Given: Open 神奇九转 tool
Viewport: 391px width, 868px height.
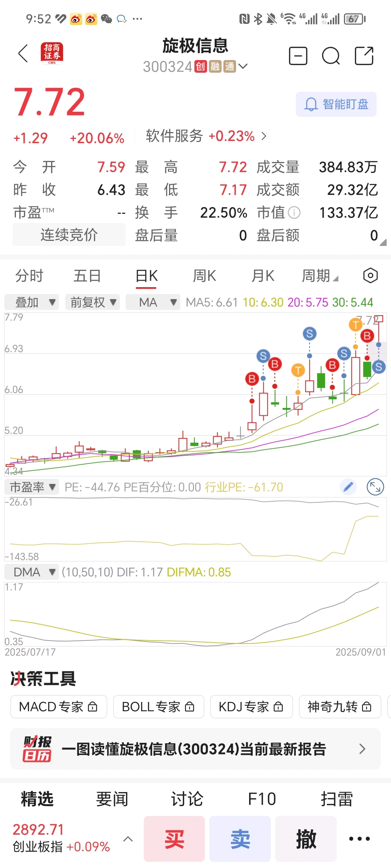Looking at the screenshot, I should click(340, 707).
